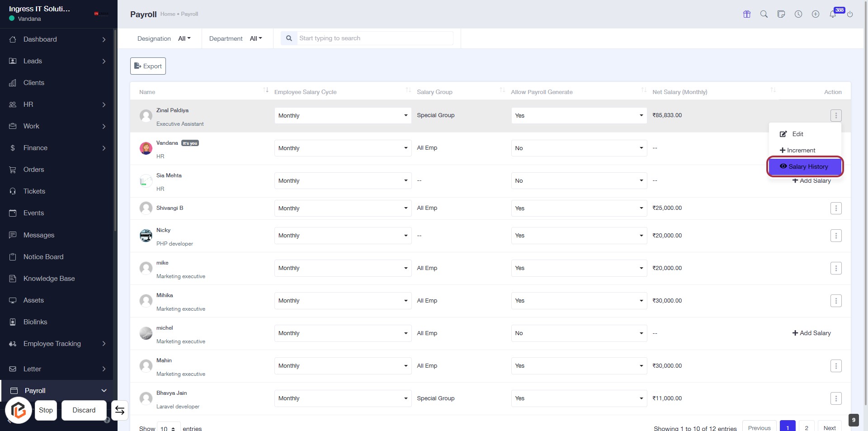Viewport: 868px width, 431px height.
Task: Open Allow Payroll Generate dropdown for Vandana
Action: tap(579, 148)
